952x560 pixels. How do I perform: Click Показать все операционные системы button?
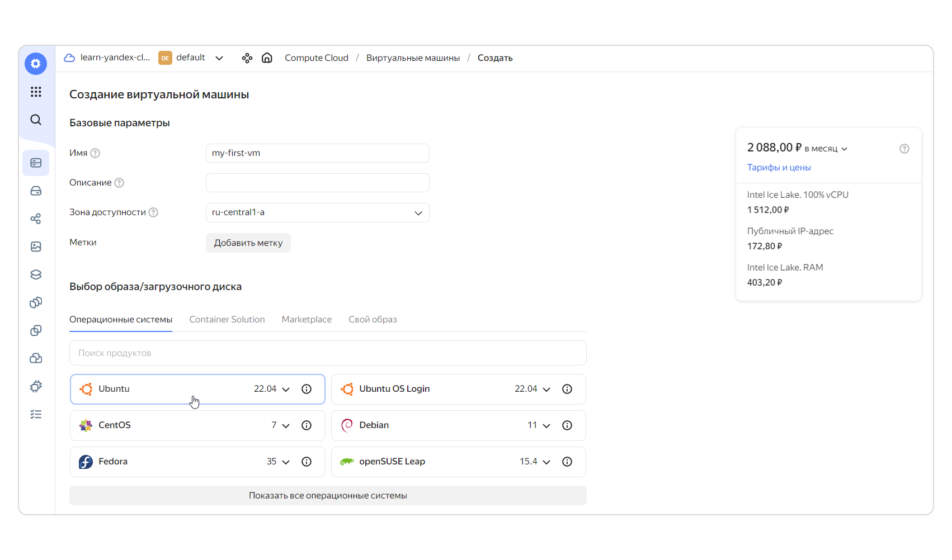click(x=328, y=496)
